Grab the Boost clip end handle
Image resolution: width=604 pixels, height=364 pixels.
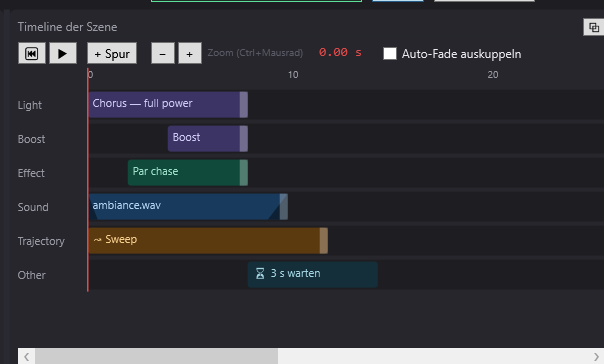click(x=243, y=138)
